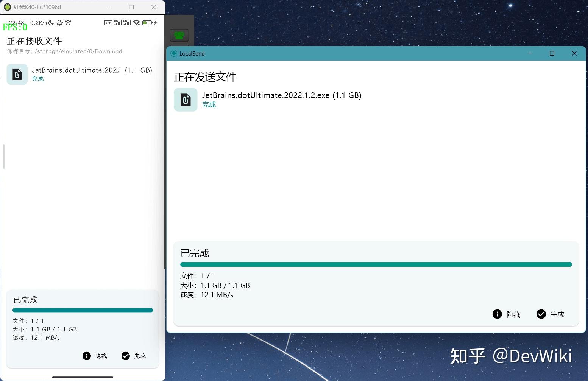The image size is (588, 381).
Task: Click 完成 label in LocalSend progress card
Action: pos(557,314)
